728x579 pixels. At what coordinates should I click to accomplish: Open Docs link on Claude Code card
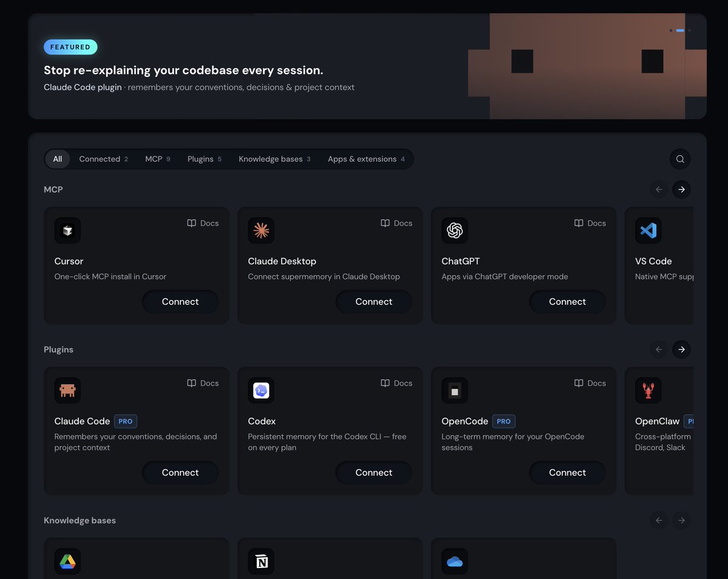click(203, 383)
